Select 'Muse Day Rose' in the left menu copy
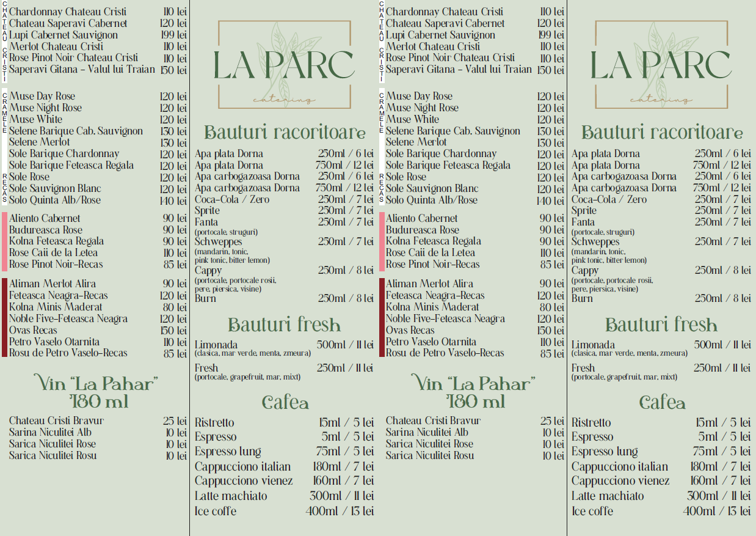756x536 pixels. click(42, 96)
